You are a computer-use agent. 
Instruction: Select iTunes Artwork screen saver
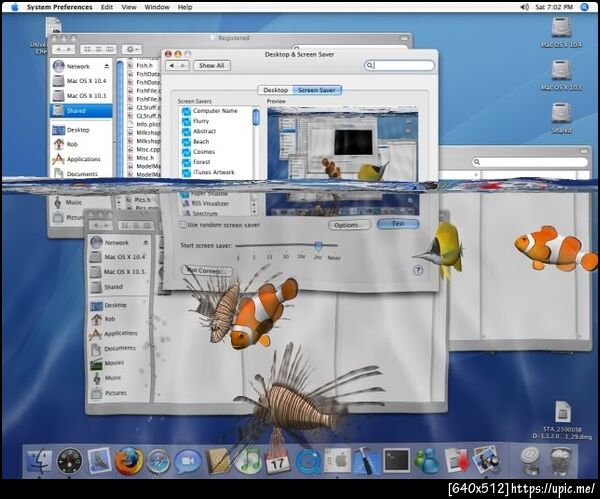[x=216, y=172]
